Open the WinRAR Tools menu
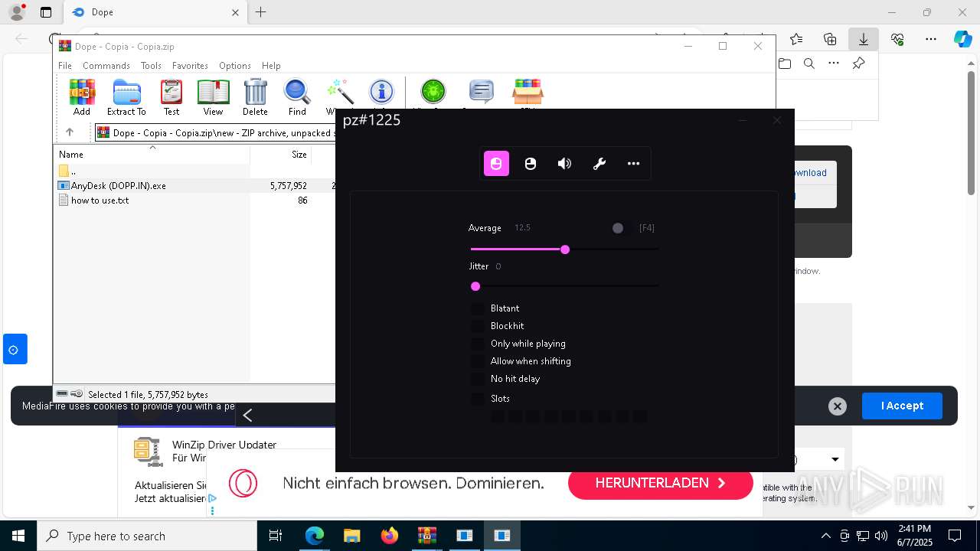Image resolution: width=980 pixels, height=551 pixels. click(151, 66)
